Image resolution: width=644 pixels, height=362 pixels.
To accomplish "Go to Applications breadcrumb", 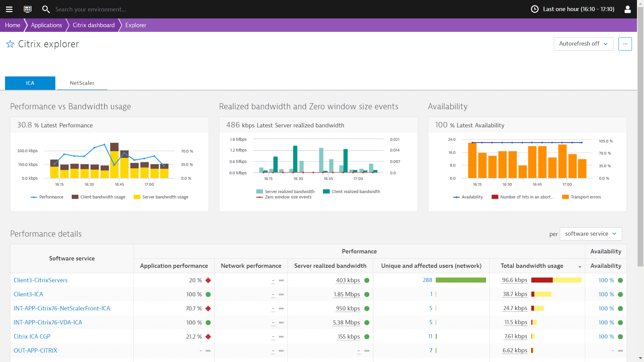I will (46, 25).
